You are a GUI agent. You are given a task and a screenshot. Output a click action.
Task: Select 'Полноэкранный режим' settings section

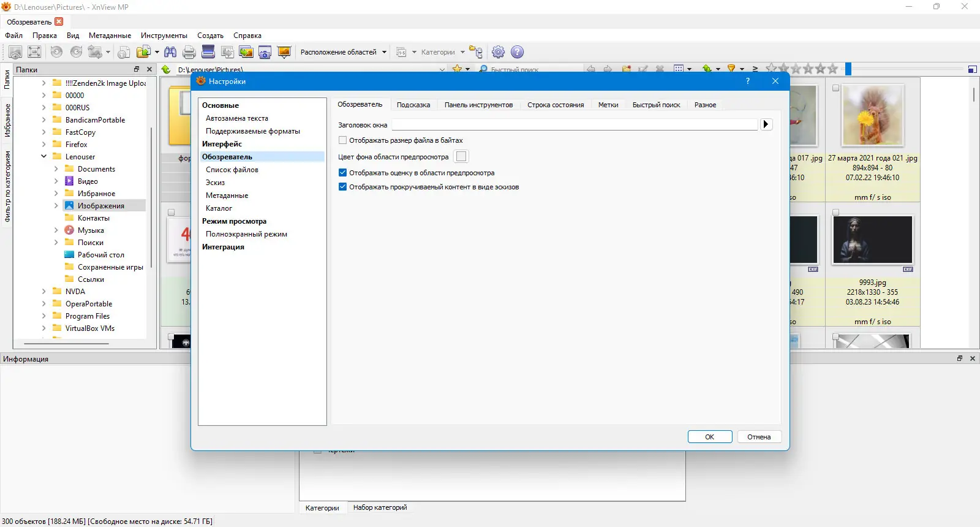(x=246, y=234)
